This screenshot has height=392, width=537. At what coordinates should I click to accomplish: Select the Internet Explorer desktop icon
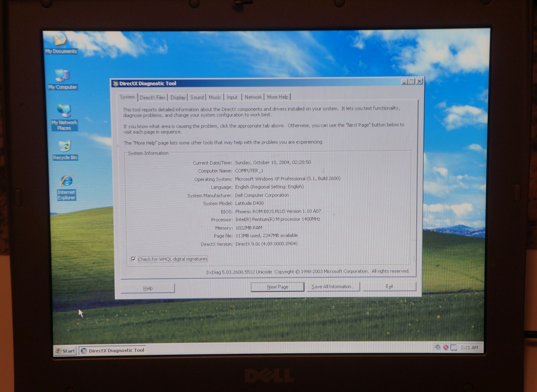pyautogui.click(x=66, y=187)
